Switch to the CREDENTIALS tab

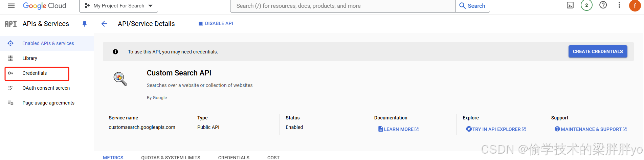coord(234,158)
